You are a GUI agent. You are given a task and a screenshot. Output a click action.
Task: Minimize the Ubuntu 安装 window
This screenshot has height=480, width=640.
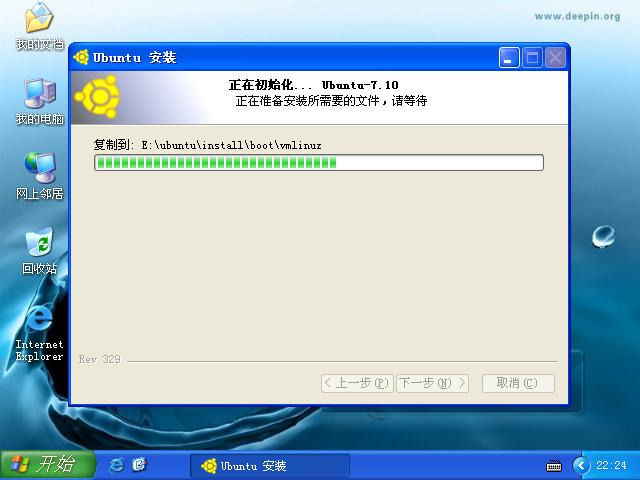510,57
